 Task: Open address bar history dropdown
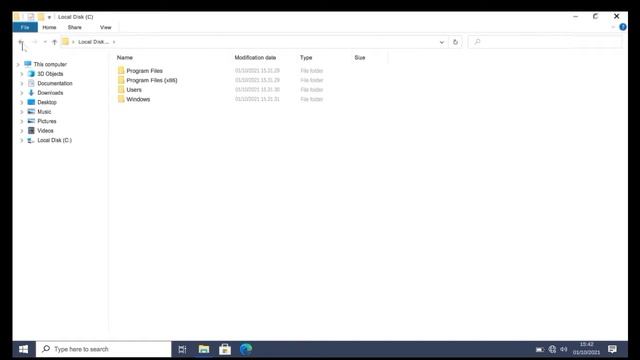(442, 42)
